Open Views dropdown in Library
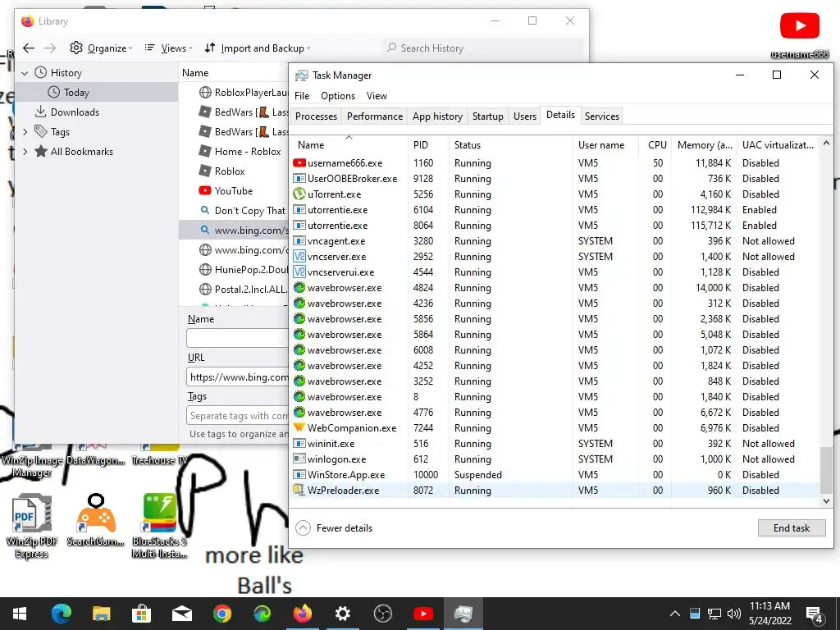Screen dimensions: 840x630 point(168,48)
